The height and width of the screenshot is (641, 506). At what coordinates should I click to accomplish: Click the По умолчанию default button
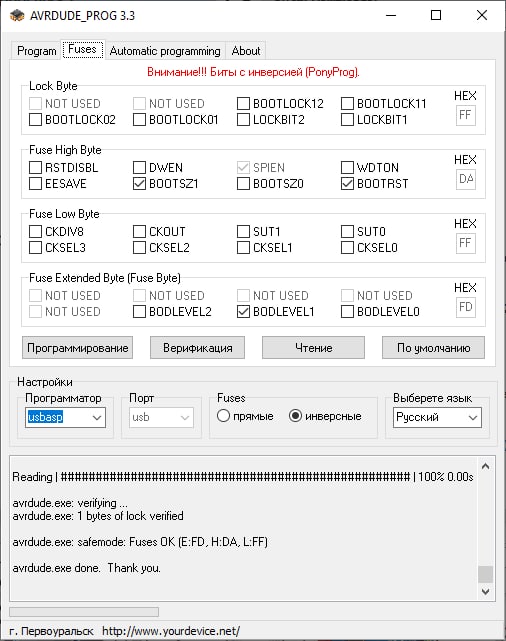click(433, 348)
